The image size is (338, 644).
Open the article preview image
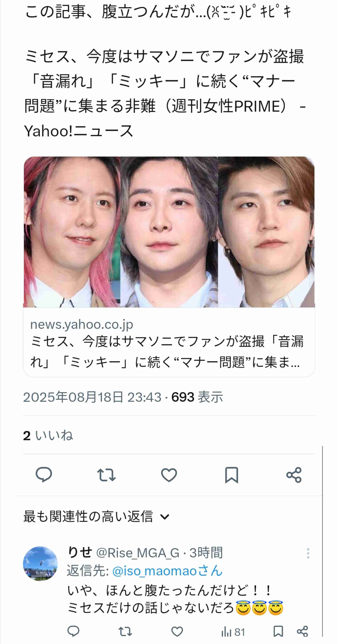(169, 232)
